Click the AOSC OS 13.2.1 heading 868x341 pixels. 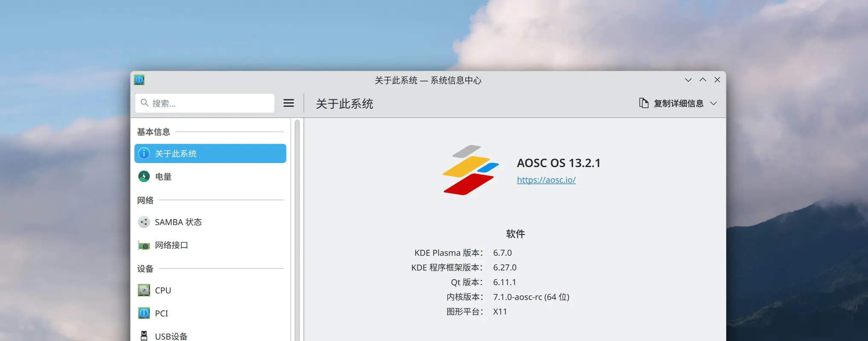559,163
